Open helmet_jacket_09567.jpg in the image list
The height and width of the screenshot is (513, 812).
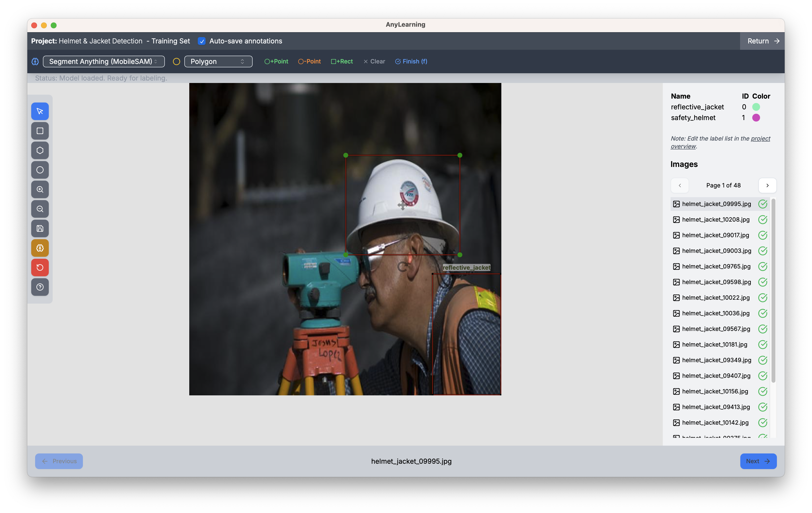tap(716, 329)
